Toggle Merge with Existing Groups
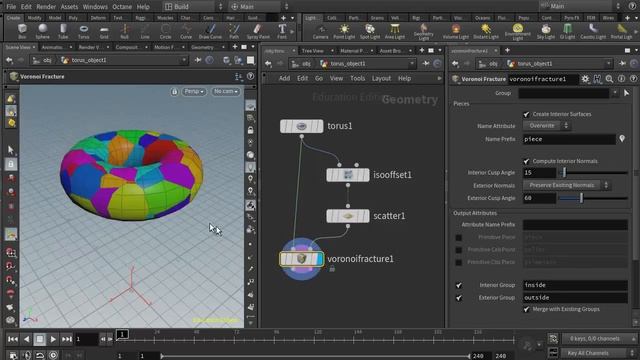 coord(526,309)
